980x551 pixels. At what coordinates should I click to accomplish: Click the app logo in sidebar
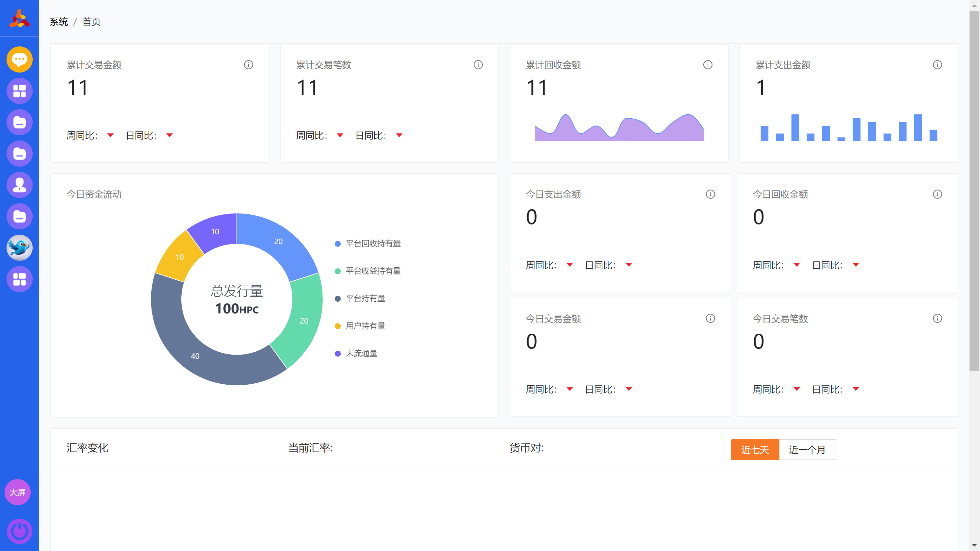coord(19,19)
